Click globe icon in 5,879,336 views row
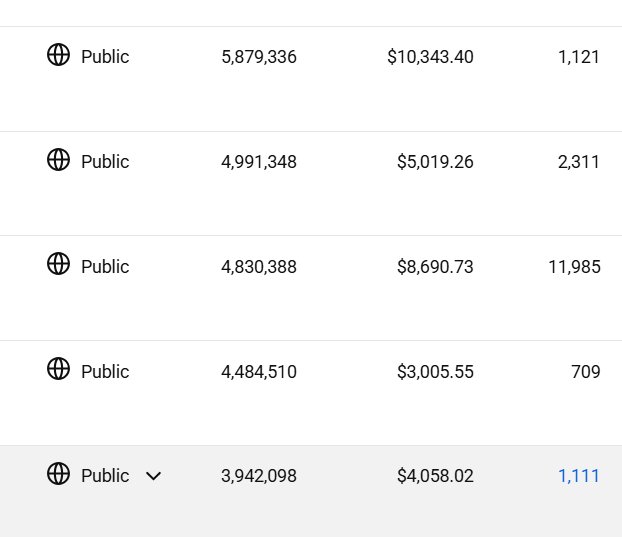Image resolution: width=622 pixels, height=537 pixels. (x=58, y=55)
